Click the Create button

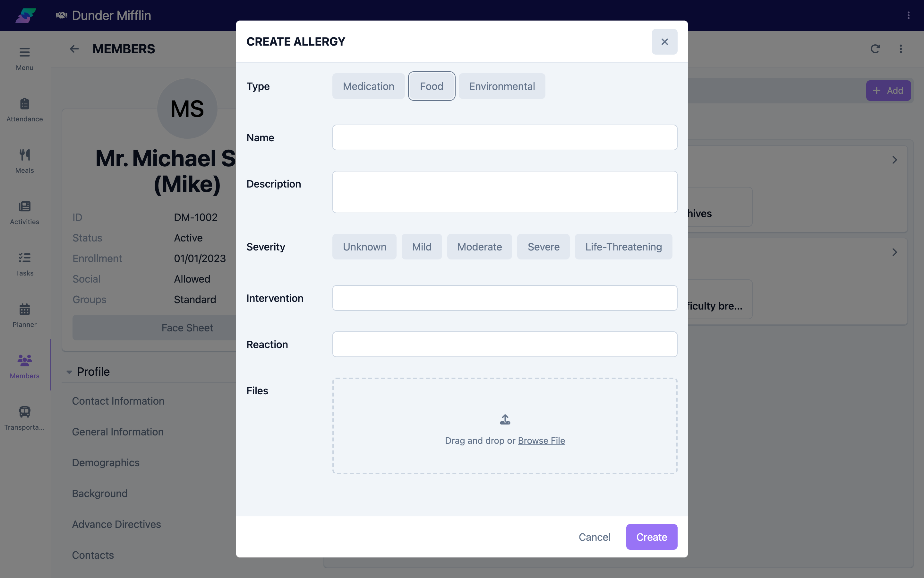pos(651,537)
